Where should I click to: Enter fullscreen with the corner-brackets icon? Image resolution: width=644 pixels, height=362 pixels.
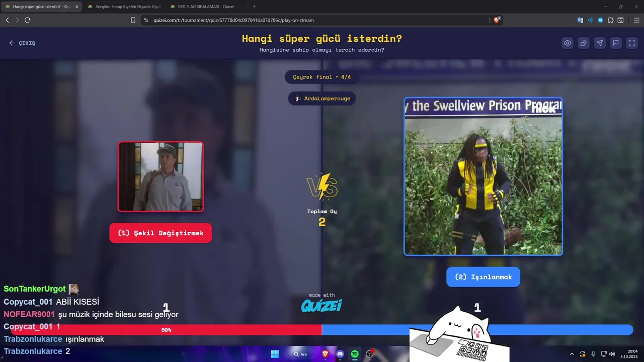pyautogui.click(x=632, y=43)
